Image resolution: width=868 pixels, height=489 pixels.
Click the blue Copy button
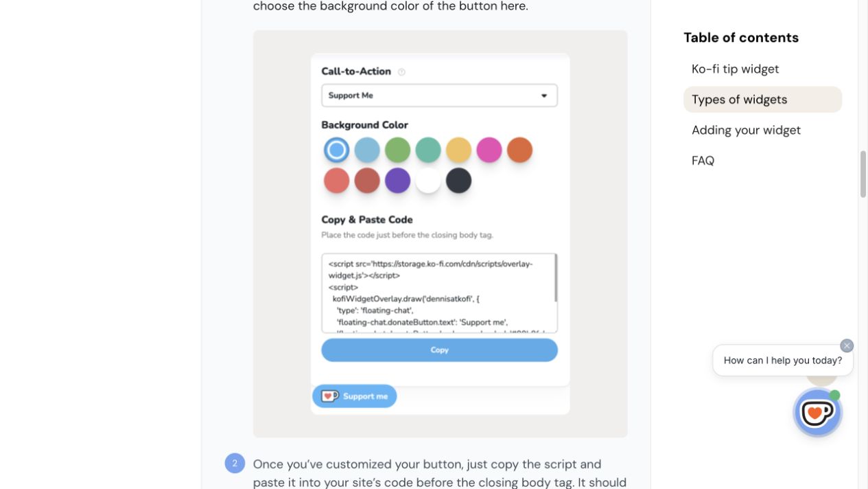(439, 350)
